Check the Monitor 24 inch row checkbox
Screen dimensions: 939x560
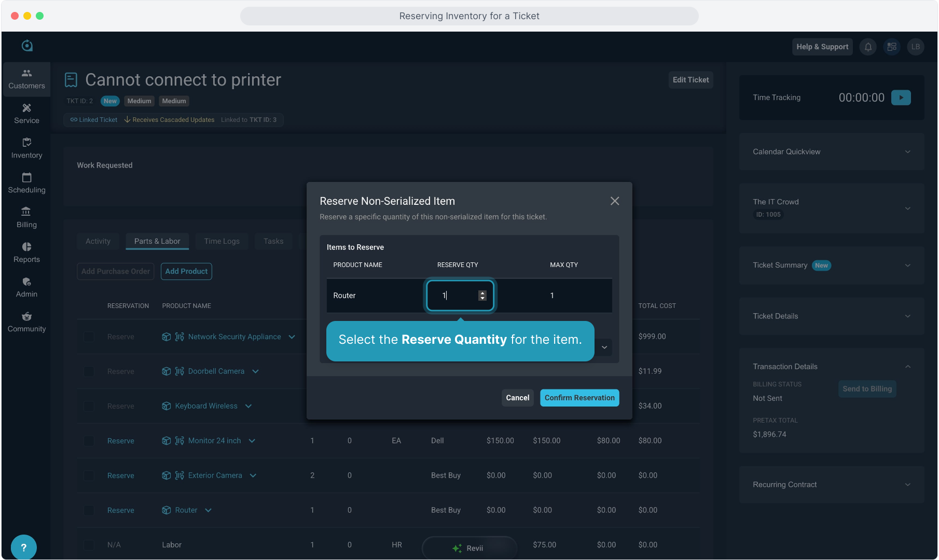point(89,441)
